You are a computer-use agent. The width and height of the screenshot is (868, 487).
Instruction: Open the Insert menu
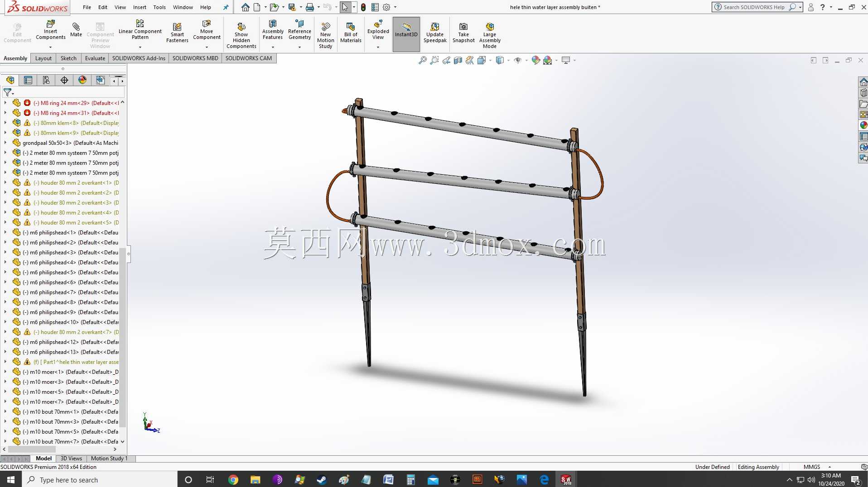point(140,7)
